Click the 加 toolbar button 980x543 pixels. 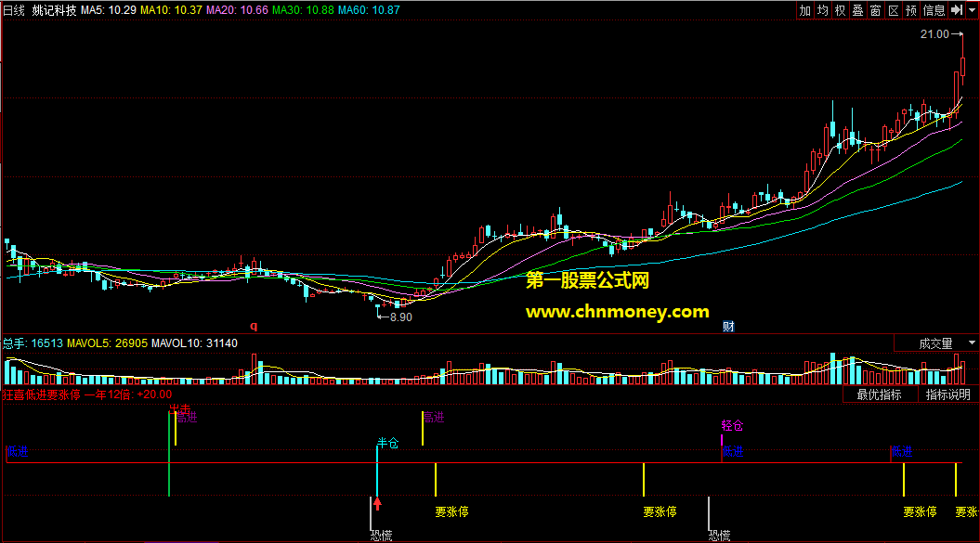tap(805, 10)
